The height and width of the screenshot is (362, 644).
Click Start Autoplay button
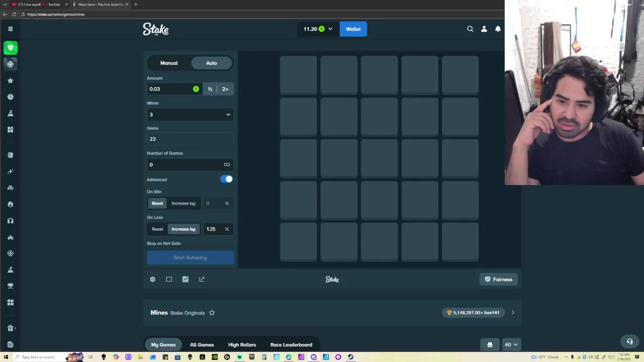(190, 257)
